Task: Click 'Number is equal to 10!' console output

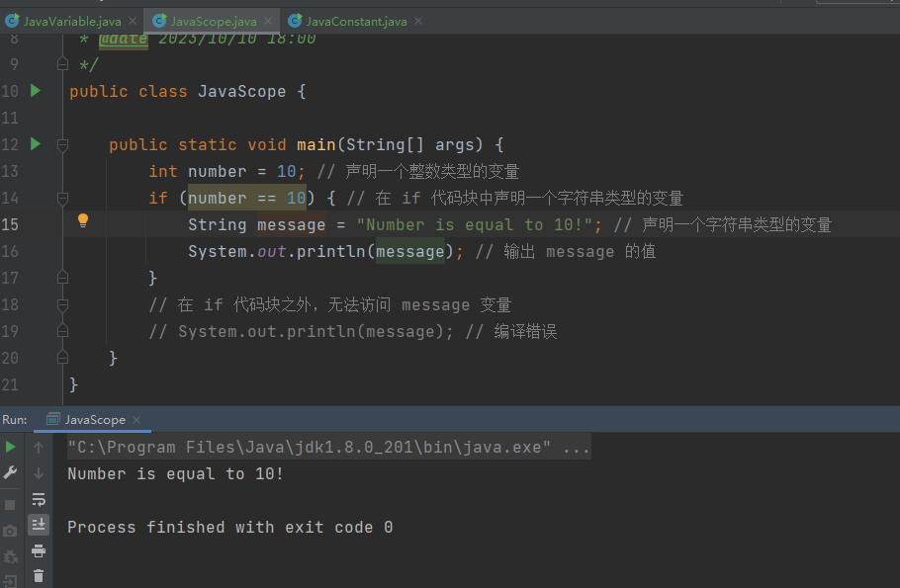Action: click(175, 473)
